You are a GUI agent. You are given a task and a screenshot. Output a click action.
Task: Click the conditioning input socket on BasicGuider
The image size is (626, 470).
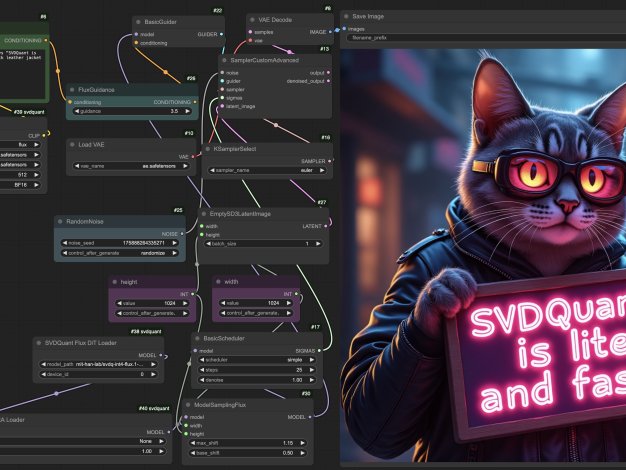click(x=136, y=43)
